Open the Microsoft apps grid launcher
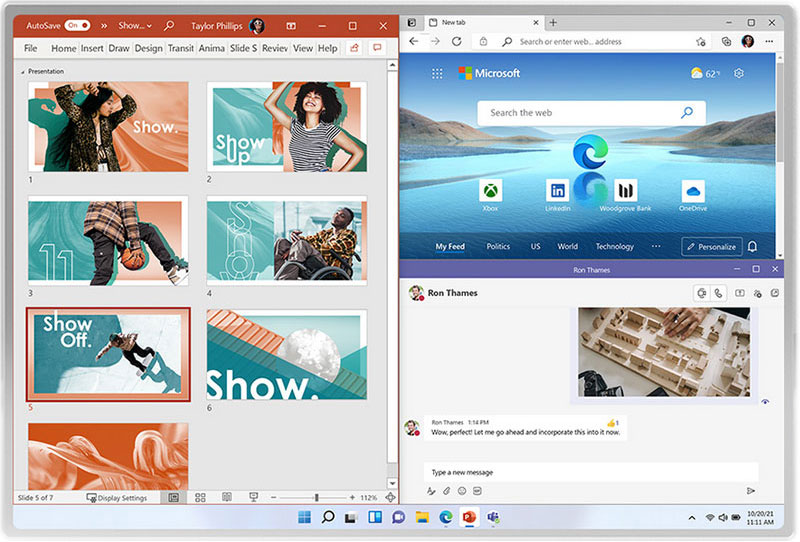Viewport: 800px width, 542px height. pyautogui.click(x=437, y=73)
